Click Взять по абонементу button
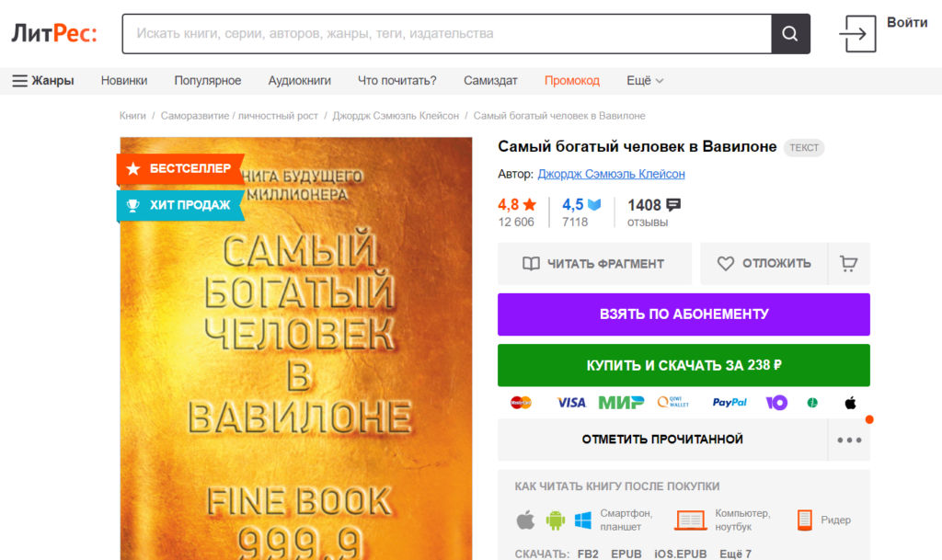Image resolution: width=942 pixels, height=560 pixels. click(x=684, y=314)
